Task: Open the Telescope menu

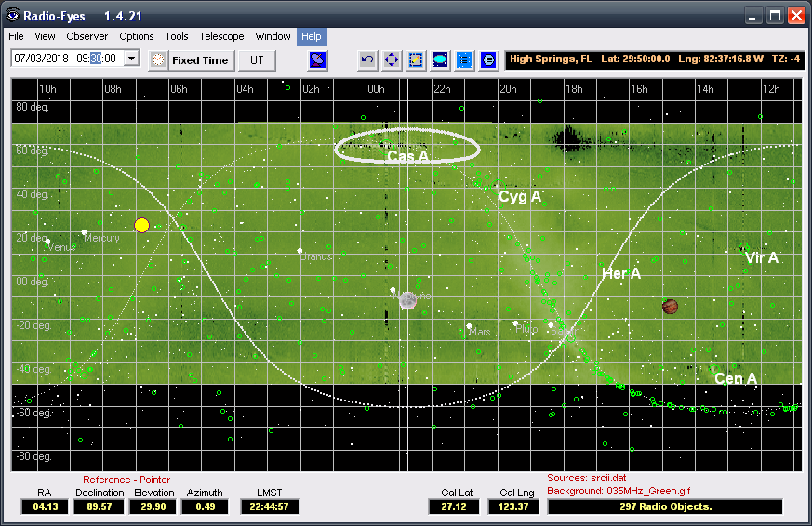Action: click(221, 36)
